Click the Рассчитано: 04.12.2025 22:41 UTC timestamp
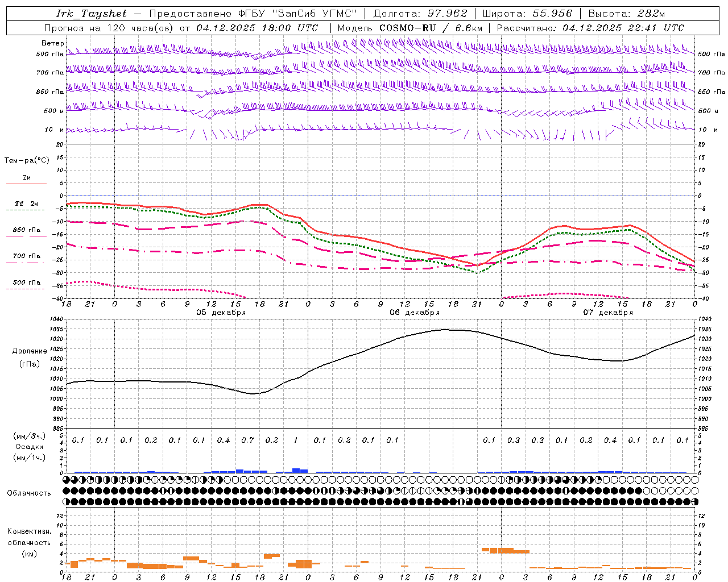The height and width of the screenshot is (582, 728). pos(590,28)
